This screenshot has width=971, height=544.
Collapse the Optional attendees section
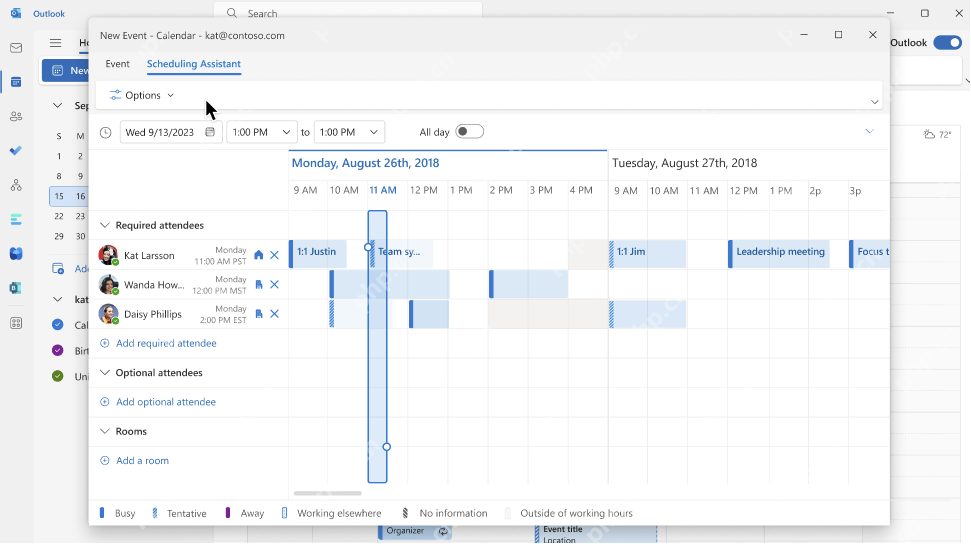[105, 372]
